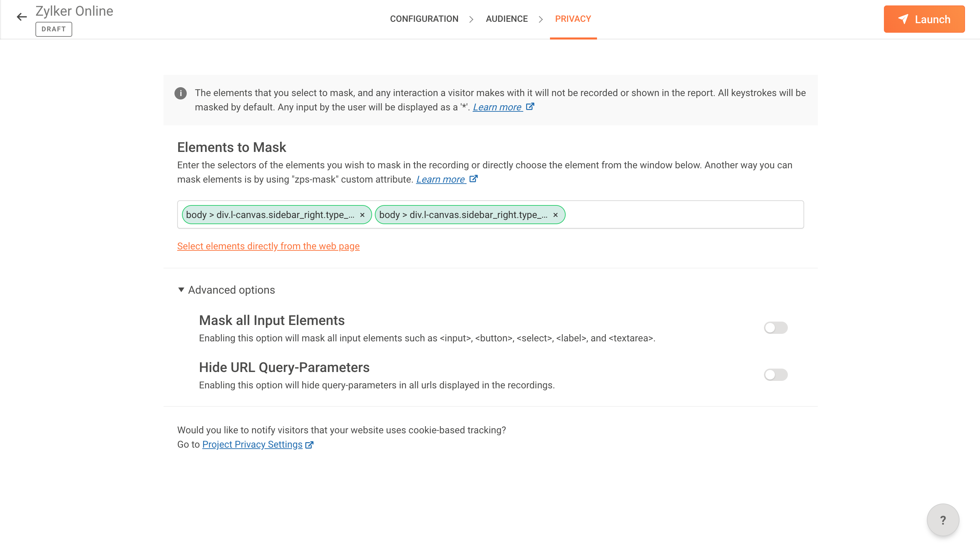Open the Project Privacy Settings link
The height and width of the screenshot is (558, 980).
coord(252,445)
